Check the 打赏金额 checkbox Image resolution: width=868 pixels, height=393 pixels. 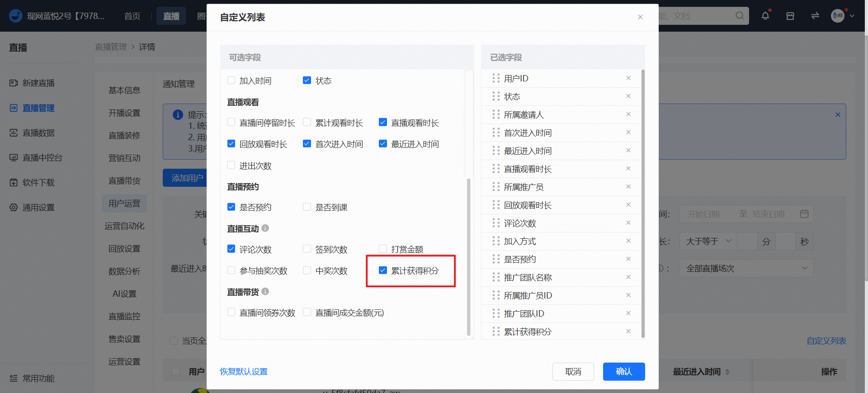pyautogui.click(x=383, y=249)
